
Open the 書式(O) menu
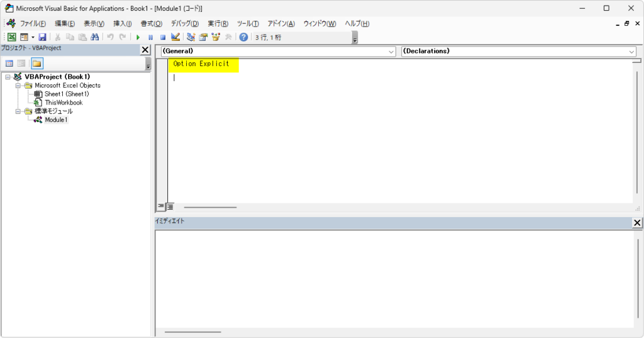tap(152, 23)
